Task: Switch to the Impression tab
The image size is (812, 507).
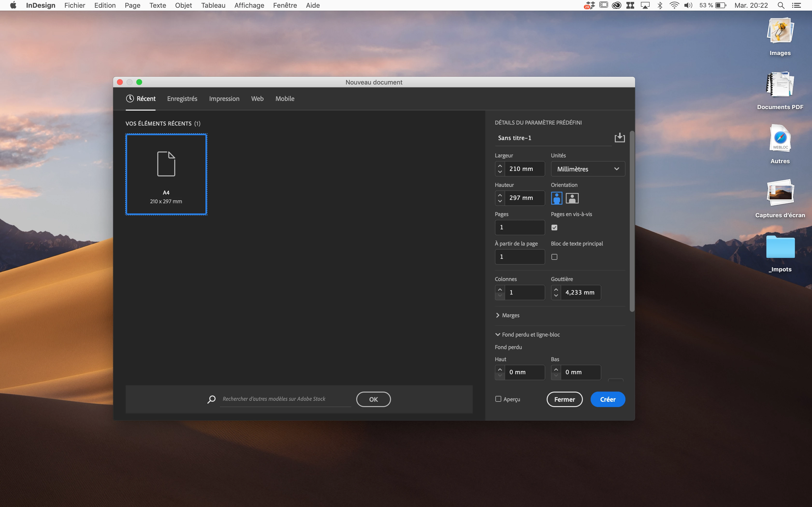Action: coord(224,99)
